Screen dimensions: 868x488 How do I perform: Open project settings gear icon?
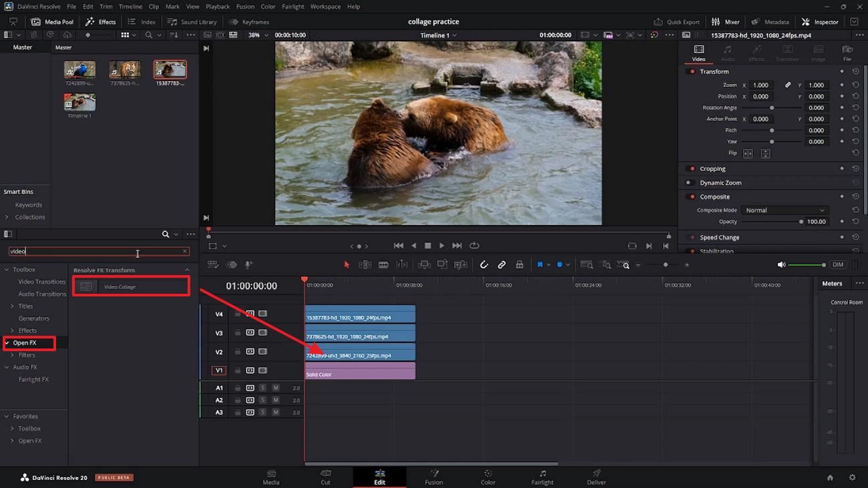[x=852, y=477]
